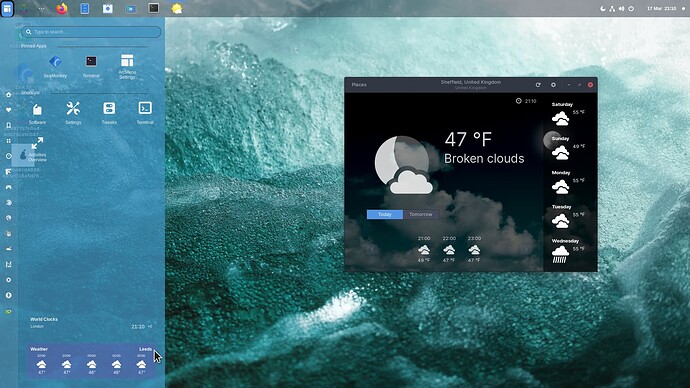The height and width of the screenshot is (388, 690).
Task: Launch SeaMonkey from Pinned Apps
Action: tap(55, 66)
